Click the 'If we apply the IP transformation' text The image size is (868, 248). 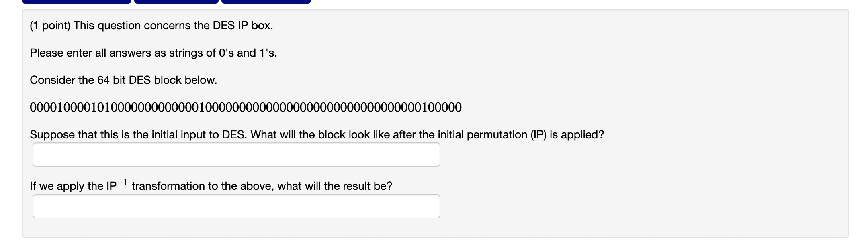click(211, 185)
